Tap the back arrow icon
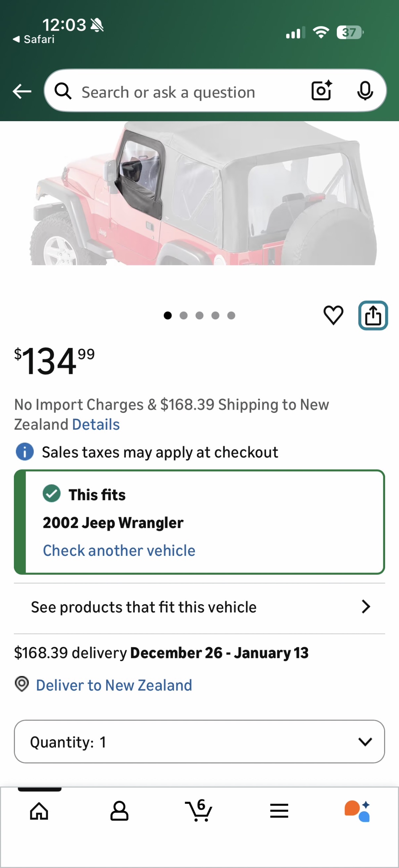The height and width of the screenshot is (868, 399). coord(22,92)
